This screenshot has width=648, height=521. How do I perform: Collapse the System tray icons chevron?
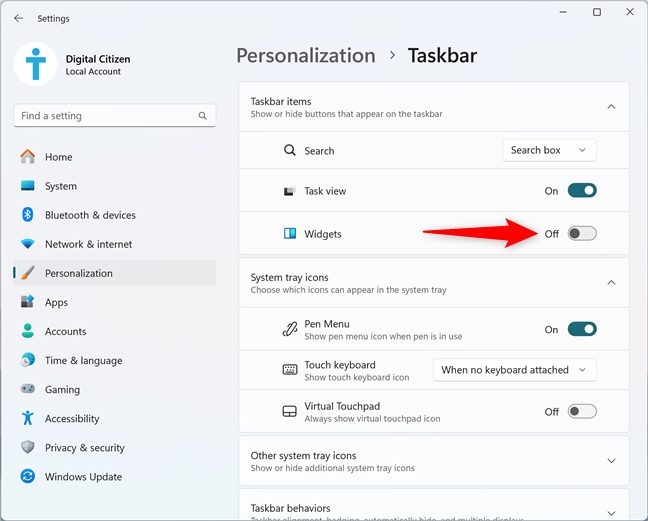point(611,283)
